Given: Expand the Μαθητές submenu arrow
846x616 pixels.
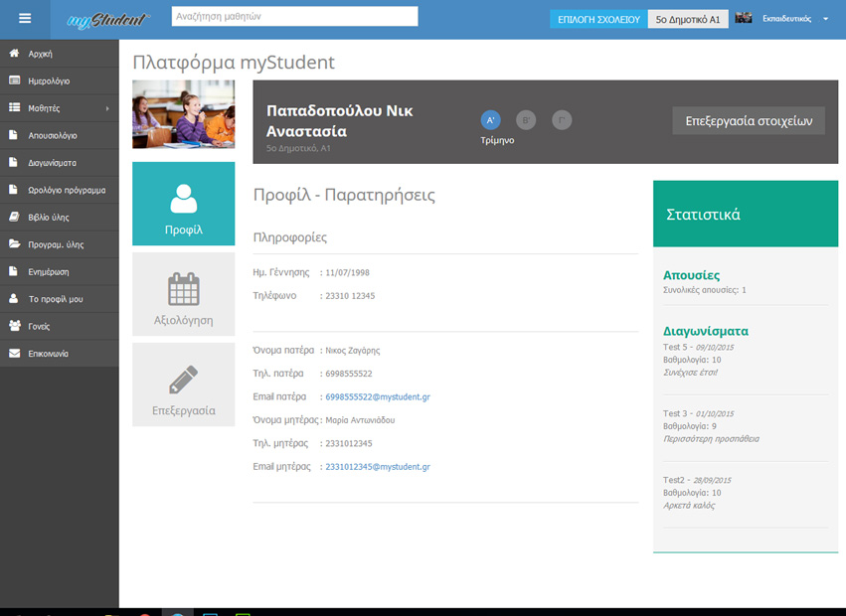Looking at the screenshot, I should pos(107,108).
